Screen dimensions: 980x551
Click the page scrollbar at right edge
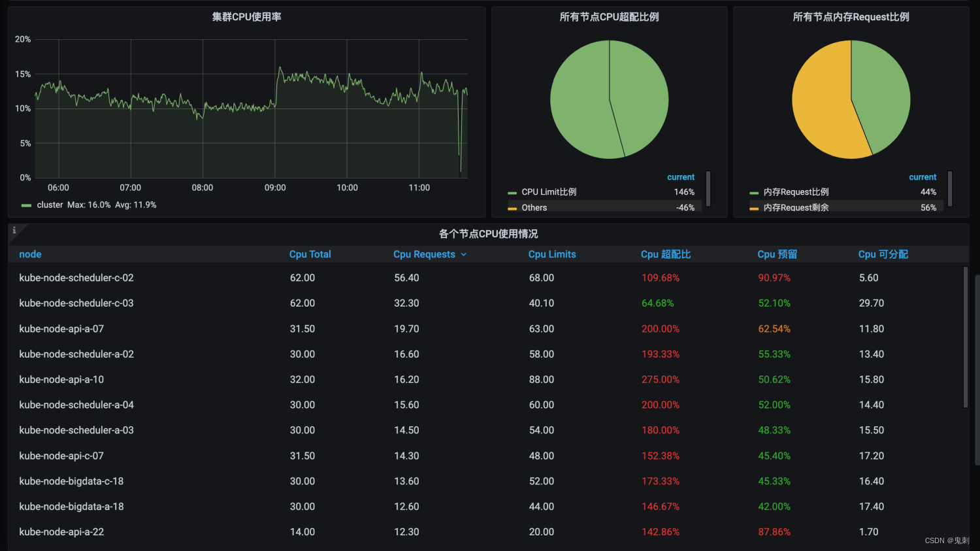(x=977, y=369)
